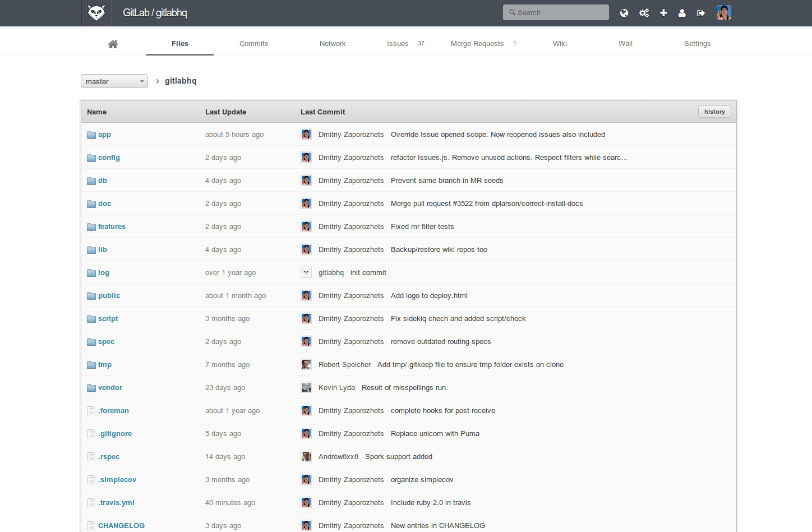This screenshot has width=812, height=532.
Task: Open the Issues tab showing 37 issues
Action: [398, 43]
